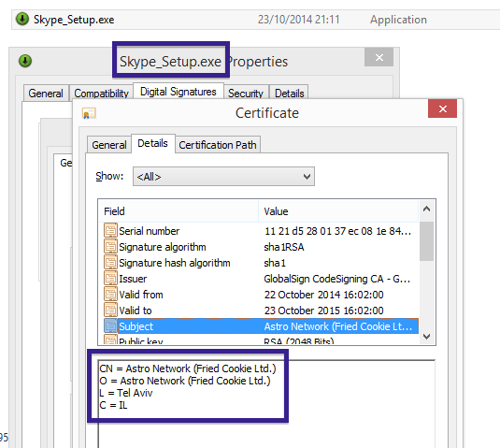Switch to Certificate General tab
This screenshot has width=500, height=448.
coord(109,145)
